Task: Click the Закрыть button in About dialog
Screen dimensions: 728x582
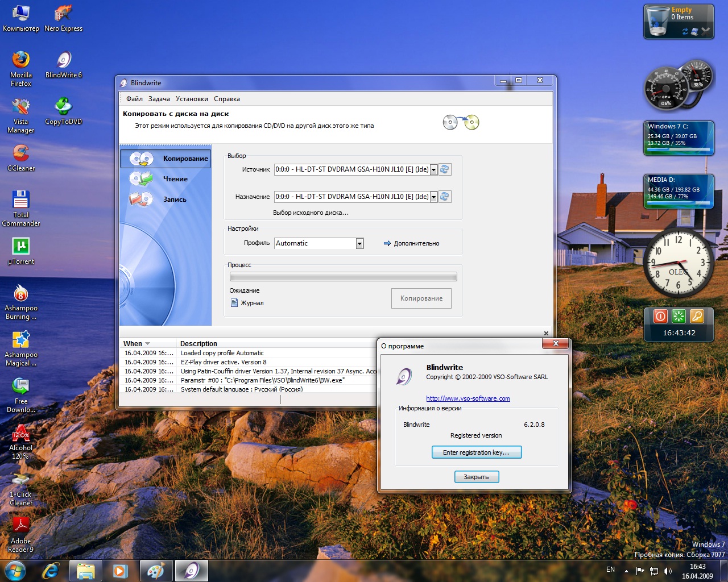Action: [x=477, y=477]
